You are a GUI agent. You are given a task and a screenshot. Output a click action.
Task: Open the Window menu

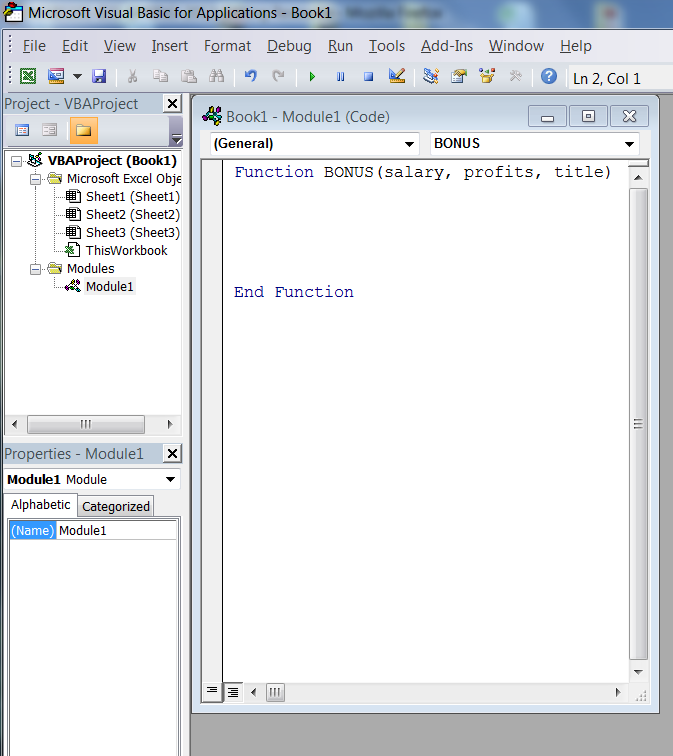click(x=516, y=46)
